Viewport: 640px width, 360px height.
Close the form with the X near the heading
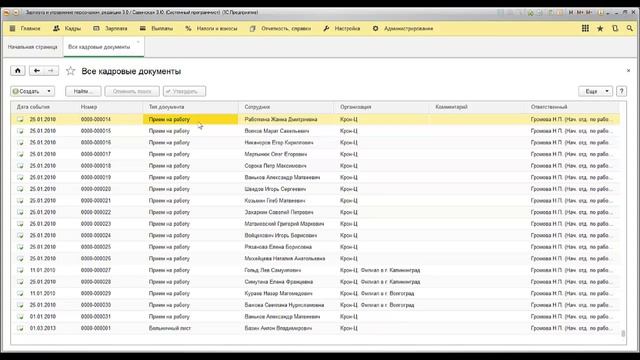pos(629,71)
